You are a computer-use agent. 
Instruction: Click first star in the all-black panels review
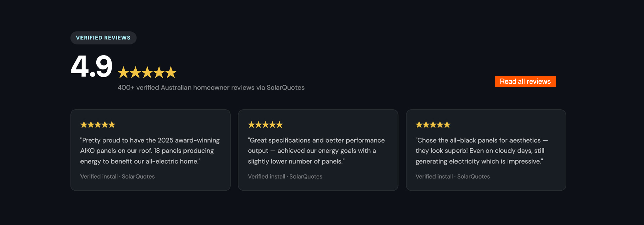pos(419,125)
